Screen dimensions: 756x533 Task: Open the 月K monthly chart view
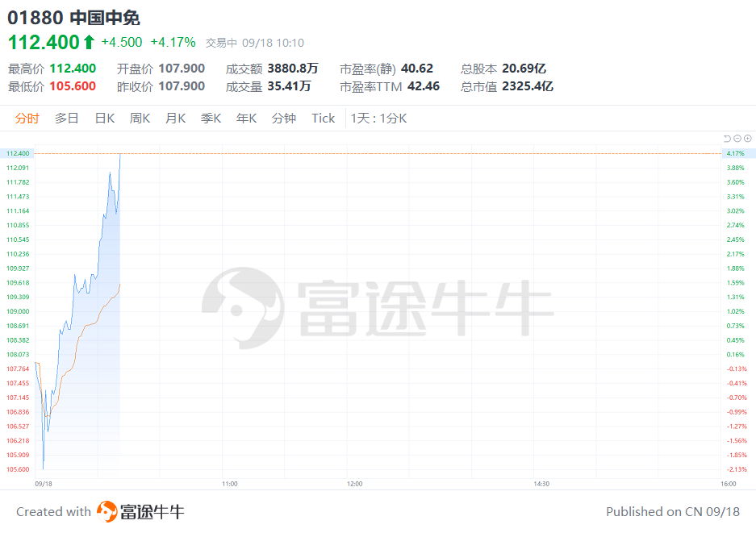tap(175, 118)
